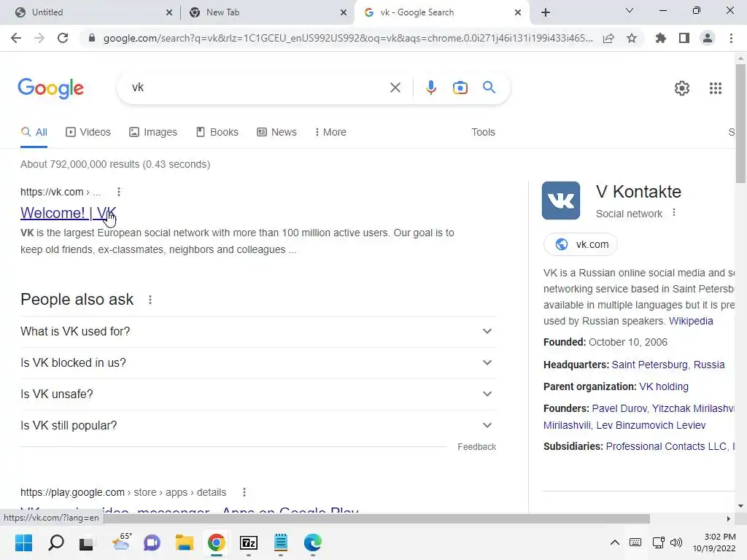
Task: Click the address bar URL
Action: [x=348, y=38]
